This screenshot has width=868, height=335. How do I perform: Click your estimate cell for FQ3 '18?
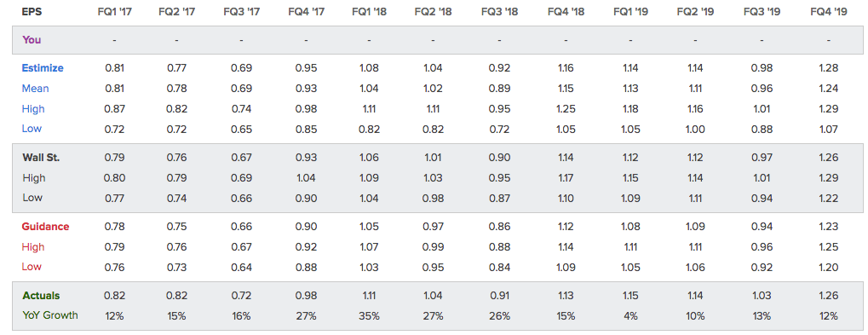coord(499,40)
